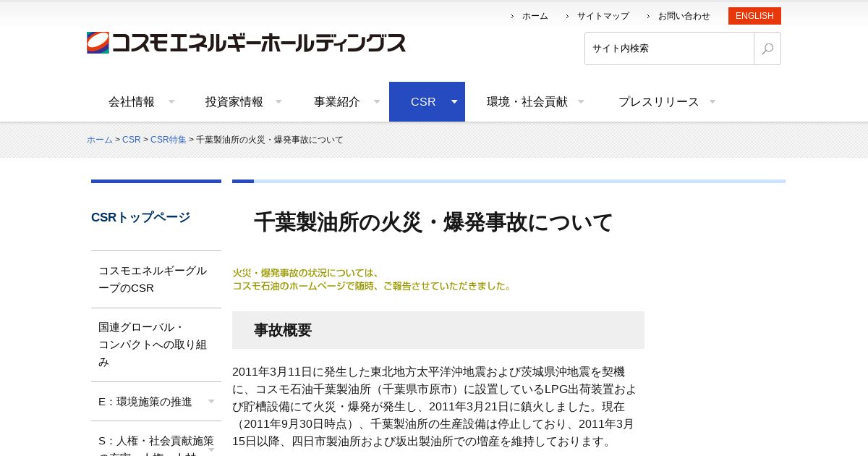Open the 投資家情報 menu
The width and height of the screenshot is (868, 456).
(234, 102)
